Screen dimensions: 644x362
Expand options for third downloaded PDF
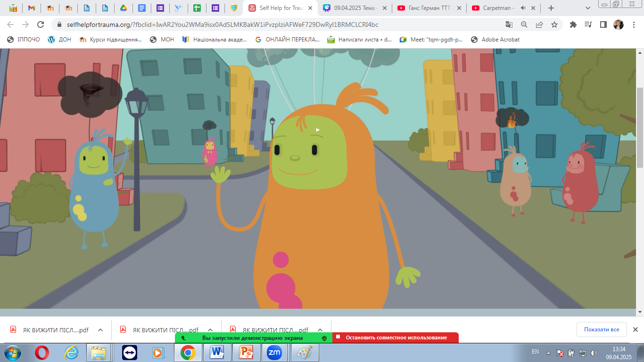320,330
